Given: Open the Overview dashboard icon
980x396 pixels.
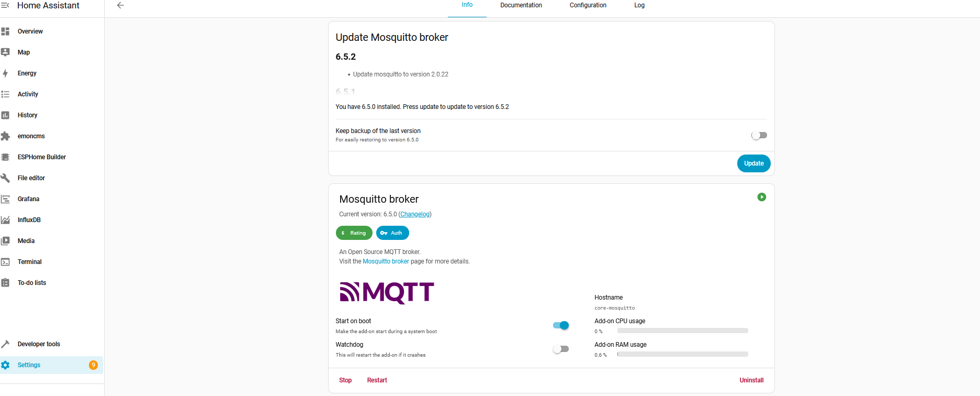Looking at the screenshot, I should tap(5, 31).
